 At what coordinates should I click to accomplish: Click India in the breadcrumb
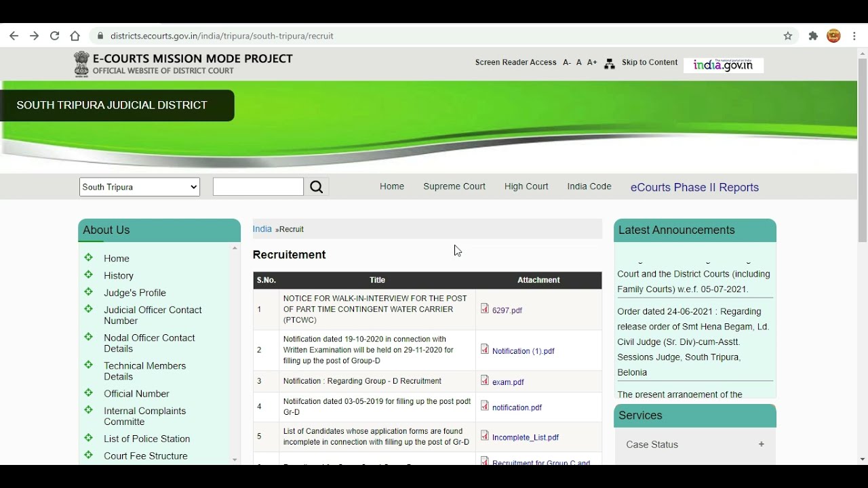pyautogui.click(x=262, y=229)
